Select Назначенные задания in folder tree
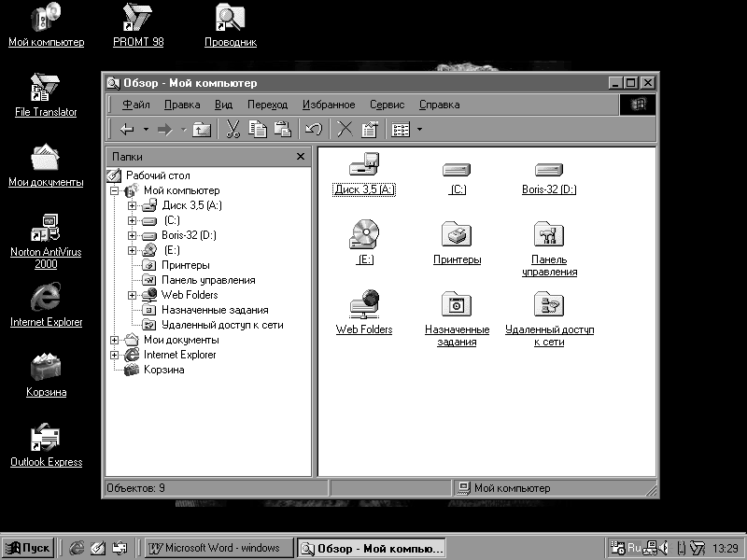The image size is (747, 560). tap(215, 310)
